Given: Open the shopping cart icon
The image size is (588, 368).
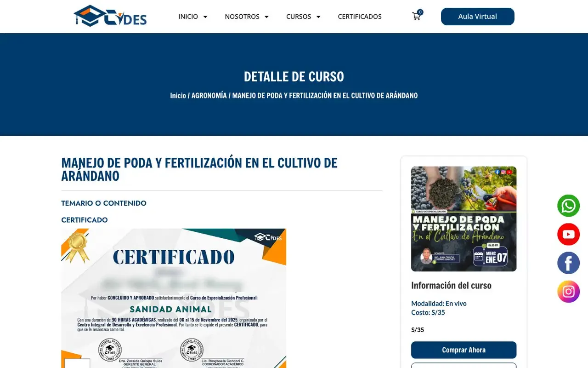Looking at the screenshot, I should click(417, 16).
